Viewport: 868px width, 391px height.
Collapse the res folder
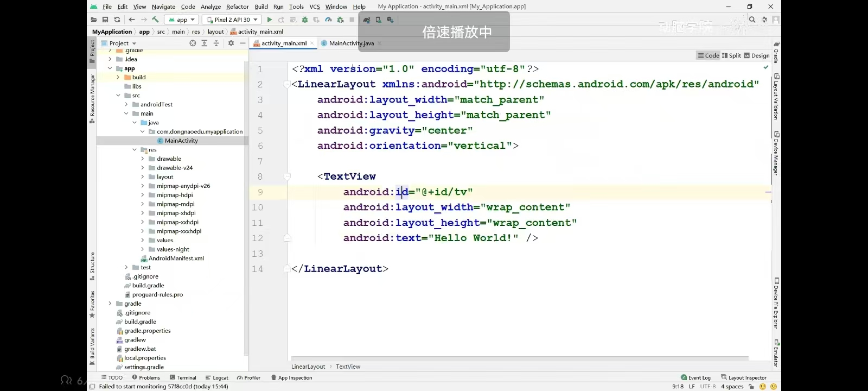tap(135, 150)
